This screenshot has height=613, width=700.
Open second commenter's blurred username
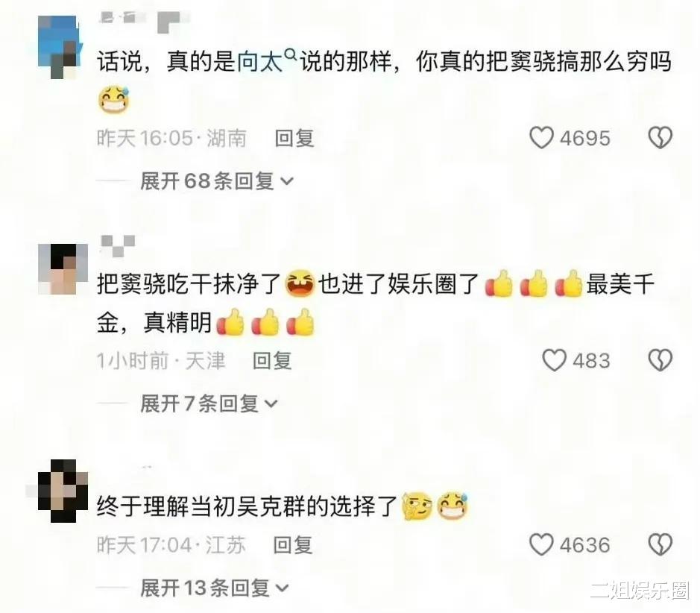pos(118,246)
